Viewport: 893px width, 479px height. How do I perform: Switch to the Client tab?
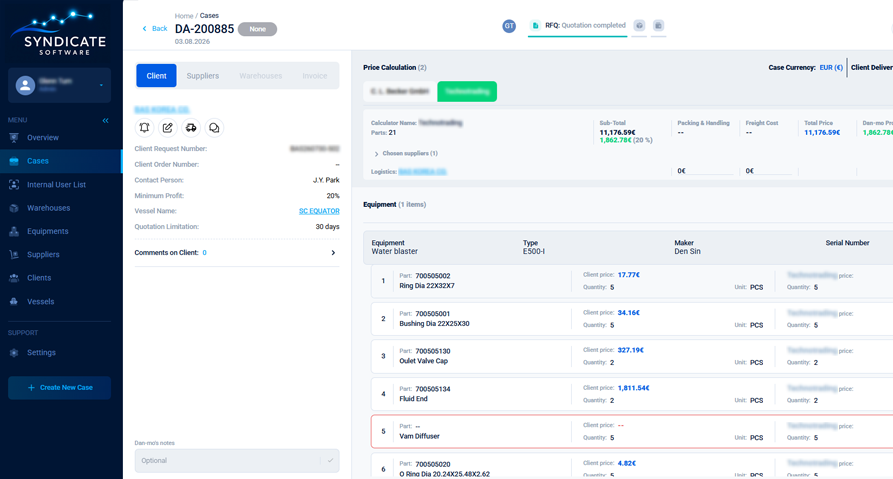point(156,76)
